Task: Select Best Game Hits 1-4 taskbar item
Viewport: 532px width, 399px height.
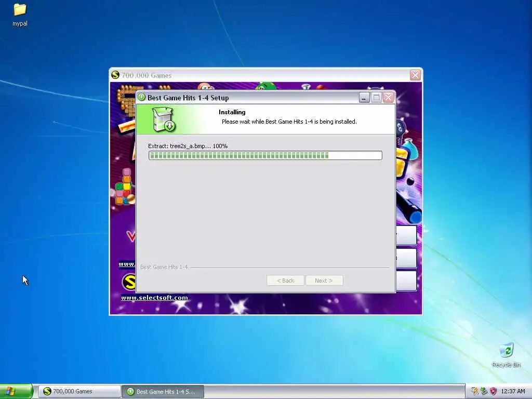Action: coord(163,391)
